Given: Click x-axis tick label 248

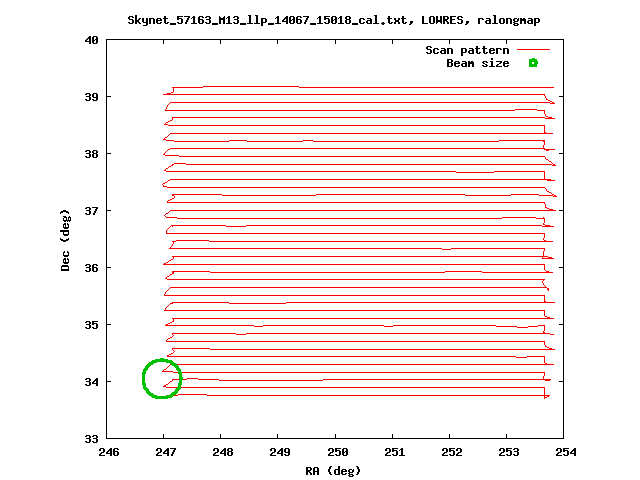Looking at the screenshot, I should click(x=223, y=452).
